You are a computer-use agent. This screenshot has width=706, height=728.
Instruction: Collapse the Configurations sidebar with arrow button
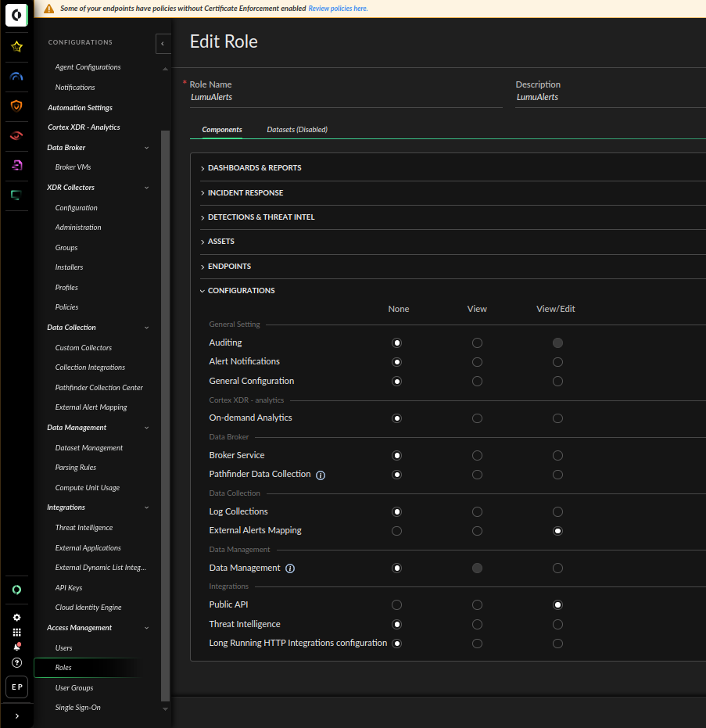[x=163, y=44]
